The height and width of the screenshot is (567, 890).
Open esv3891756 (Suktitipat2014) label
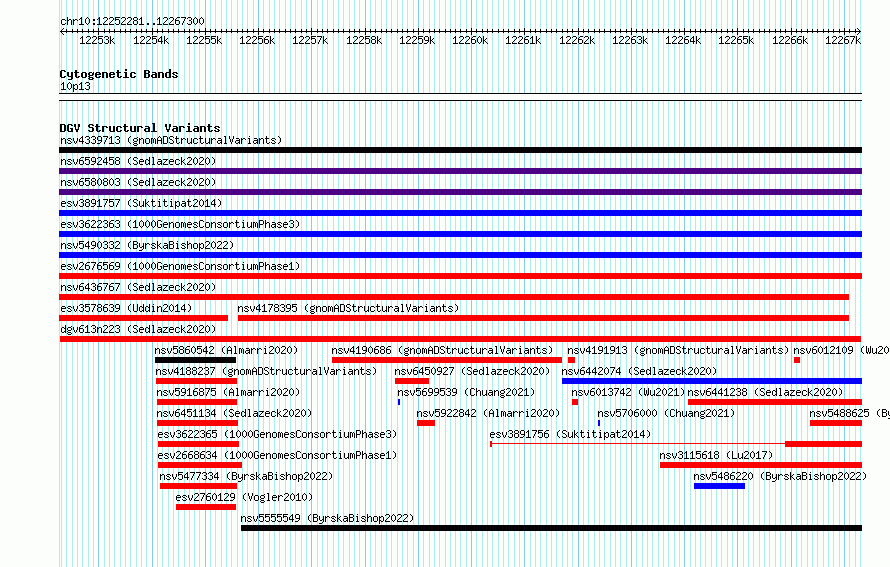[x=570, y=434]
